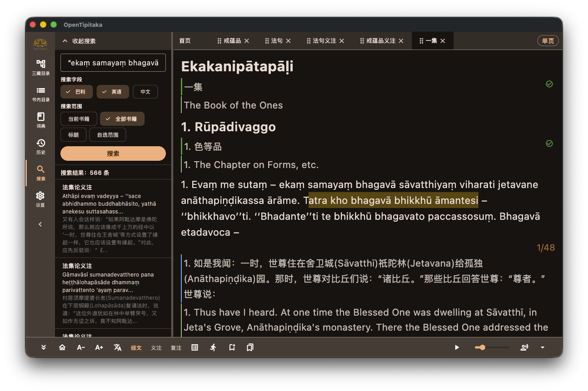Viewport: 588px width, 391px height.
Task: Switch to the 法句义注 tab
Action: (x=324, y=41)
